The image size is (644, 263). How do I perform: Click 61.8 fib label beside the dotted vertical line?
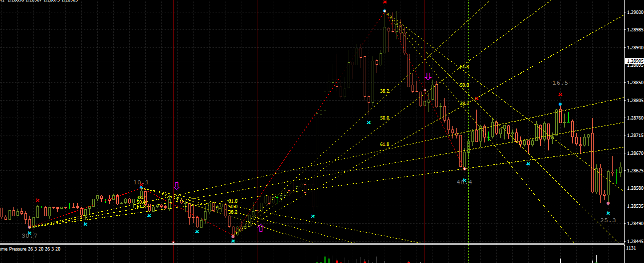point(464,67)
